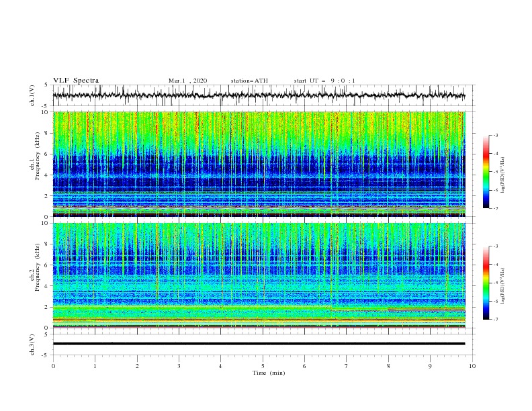This screenshot has height=411, width=532.
Task: Click the "6" tick on Time axis
Action: [304, 366]
